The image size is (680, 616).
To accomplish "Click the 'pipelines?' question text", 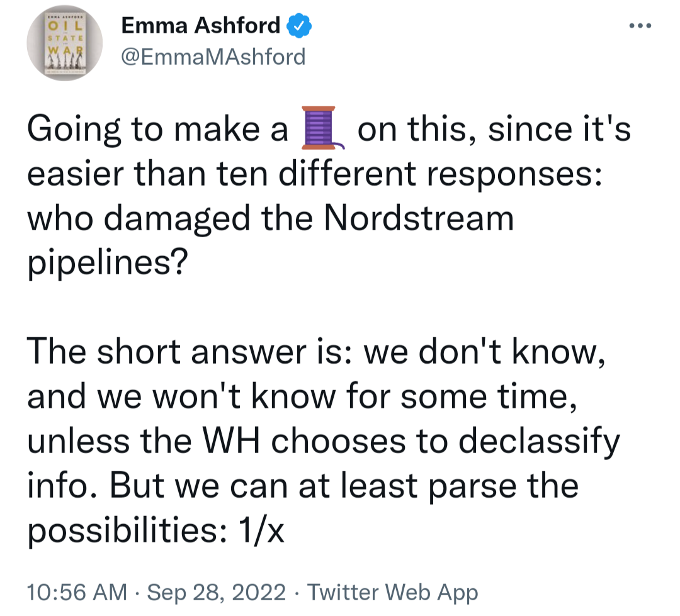I will 108,264.
